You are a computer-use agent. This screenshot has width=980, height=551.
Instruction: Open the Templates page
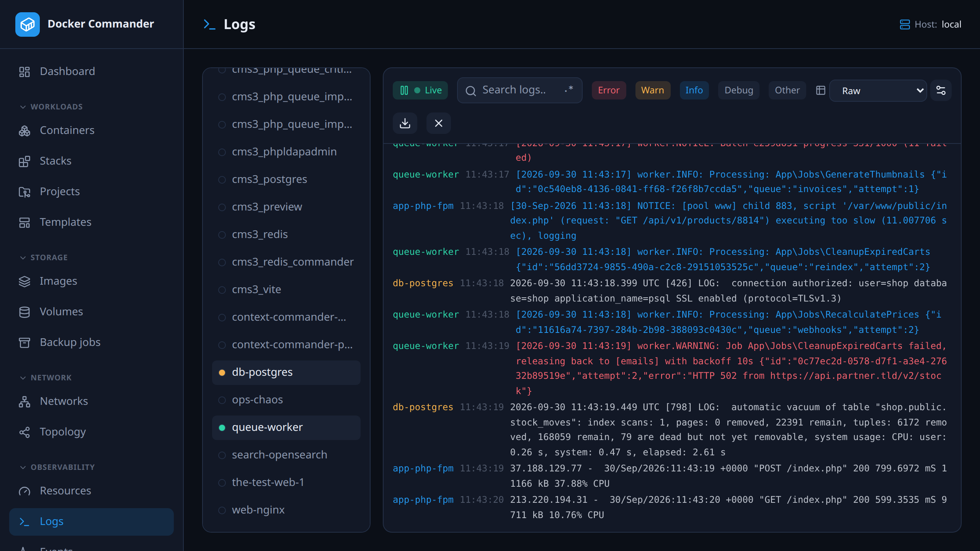click(91, 222)
